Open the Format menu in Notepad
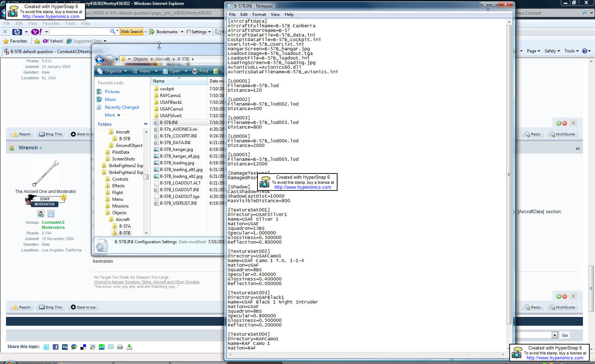The height and width of the screenshot is (364, 595). pos(259,15)
